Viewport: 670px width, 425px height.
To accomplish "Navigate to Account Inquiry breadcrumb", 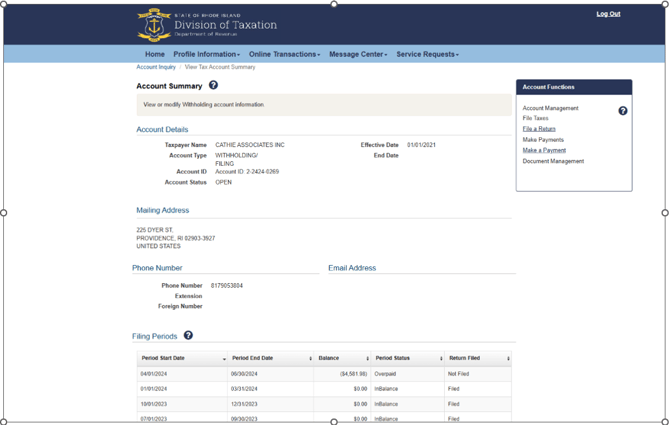I will coord(156,67).
